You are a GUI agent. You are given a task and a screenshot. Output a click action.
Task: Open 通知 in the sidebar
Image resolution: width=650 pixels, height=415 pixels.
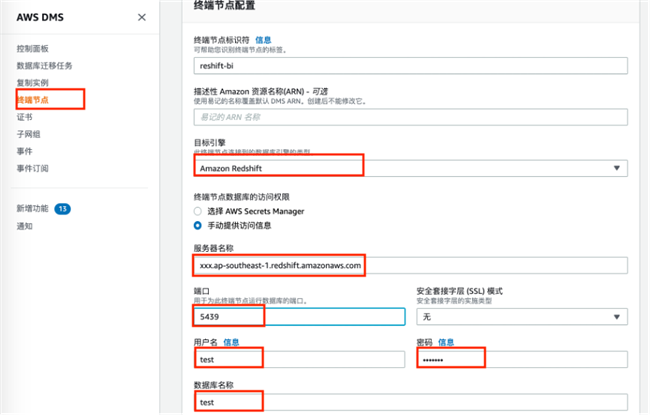pyautogui.click(x=24, y=226)
